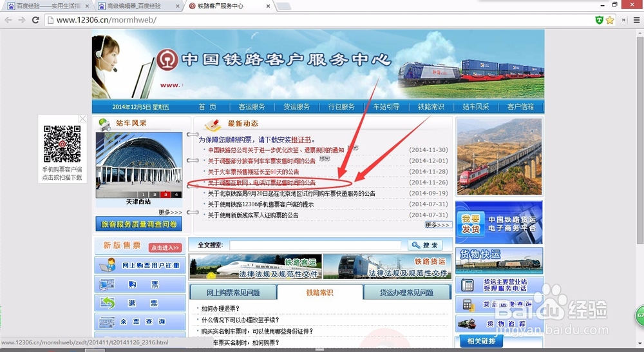Open FAQ 购买实名制车票时可使用哪些身份证件
The width and height of the screenshot is (644, 352).
tap(258, 331)
